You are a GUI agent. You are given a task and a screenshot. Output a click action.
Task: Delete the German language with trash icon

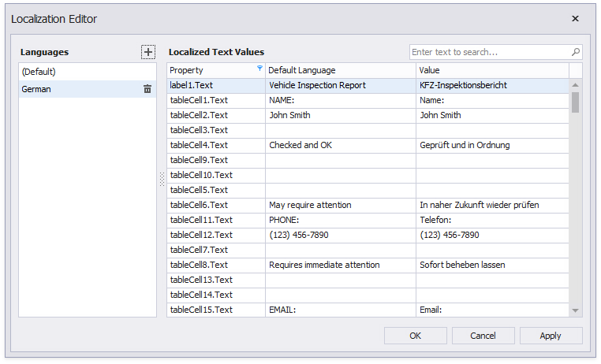click(x=147, y=89)
